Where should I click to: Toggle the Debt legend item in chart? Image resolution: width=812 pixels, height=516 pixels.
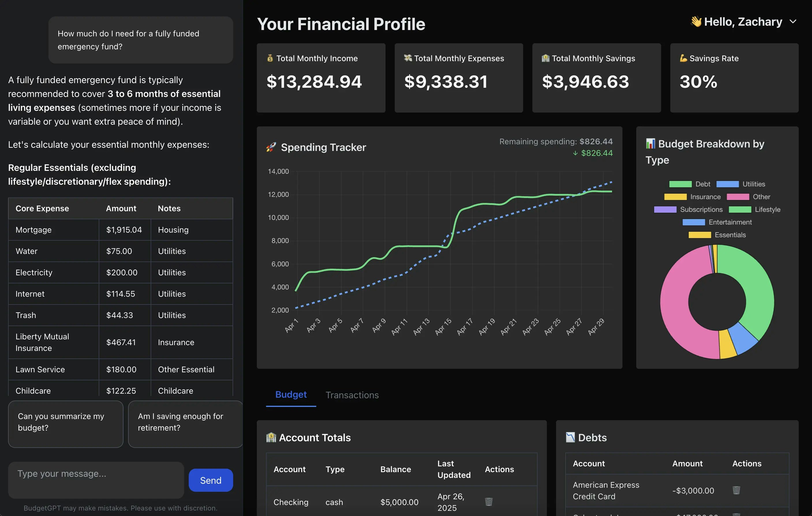click(689, 184)
